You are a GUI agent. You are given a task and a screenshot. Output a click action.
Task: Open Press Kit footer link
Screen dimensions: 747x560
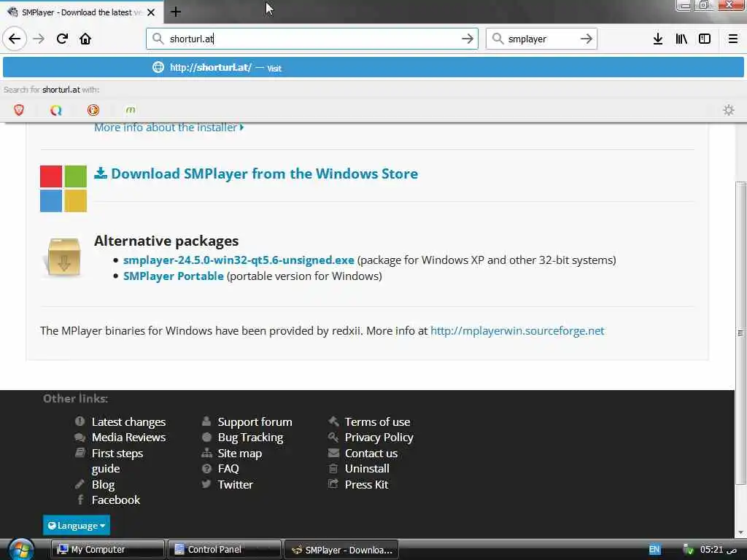pyautogui.click(x=366, y=485)
